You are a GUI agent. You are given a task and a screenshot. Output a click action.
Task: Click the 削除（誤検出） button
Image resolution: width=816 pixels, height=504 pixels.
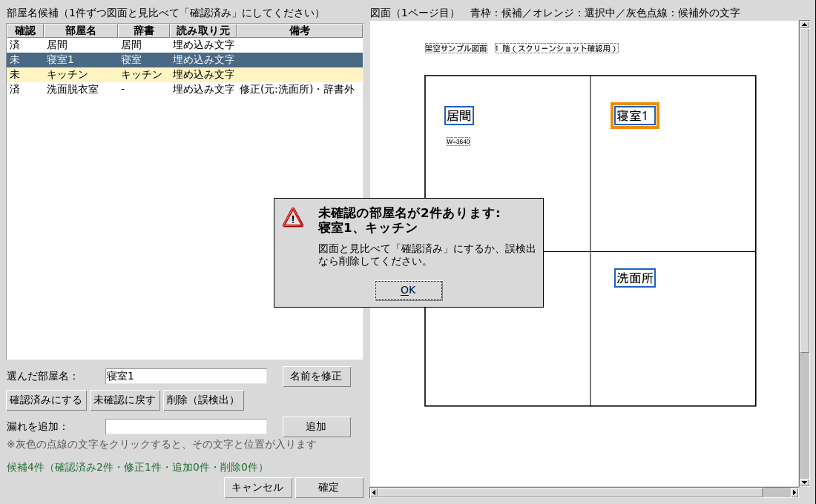(203, 400)
